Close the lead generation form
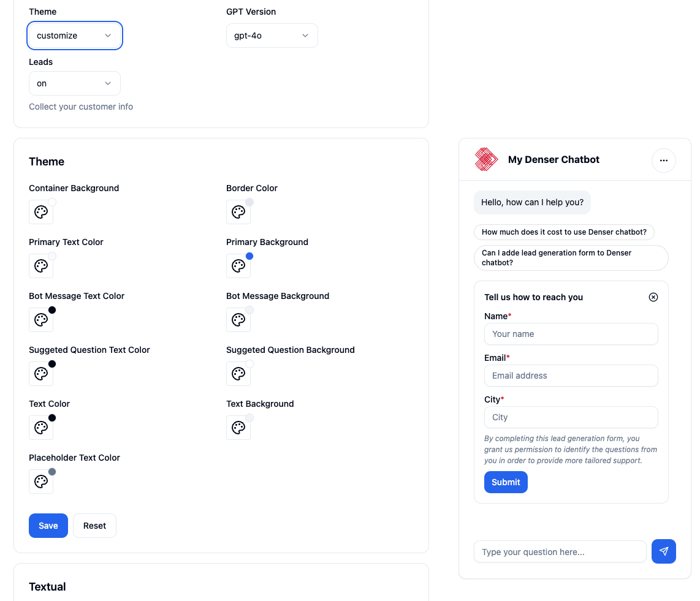The height and width of the screenshot is (601, 700). (653, 297)
